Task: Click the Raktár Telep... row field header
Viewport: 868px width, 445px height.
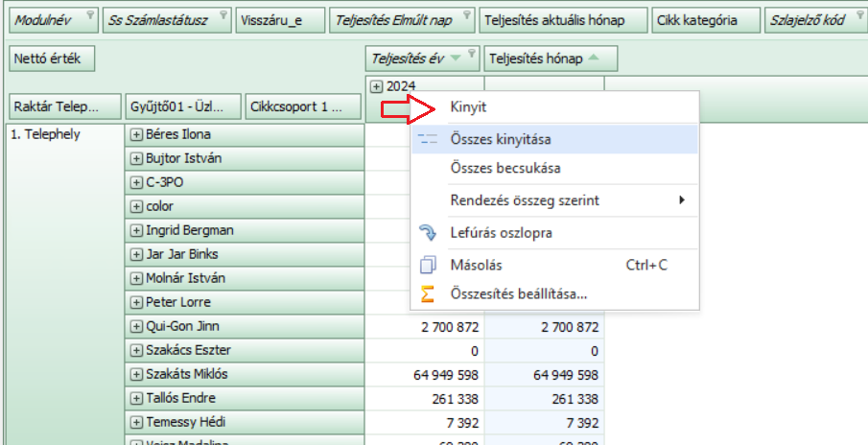Action: pyautogui.click(x=64, y=106)
